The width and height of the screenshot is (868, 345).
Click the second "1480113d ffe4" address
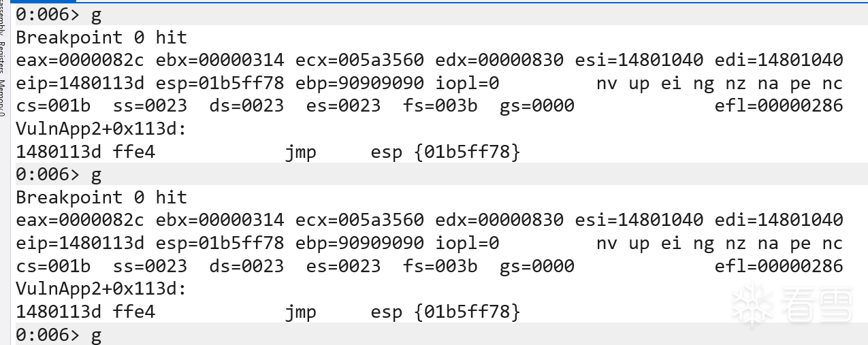[x=86, y=312]
